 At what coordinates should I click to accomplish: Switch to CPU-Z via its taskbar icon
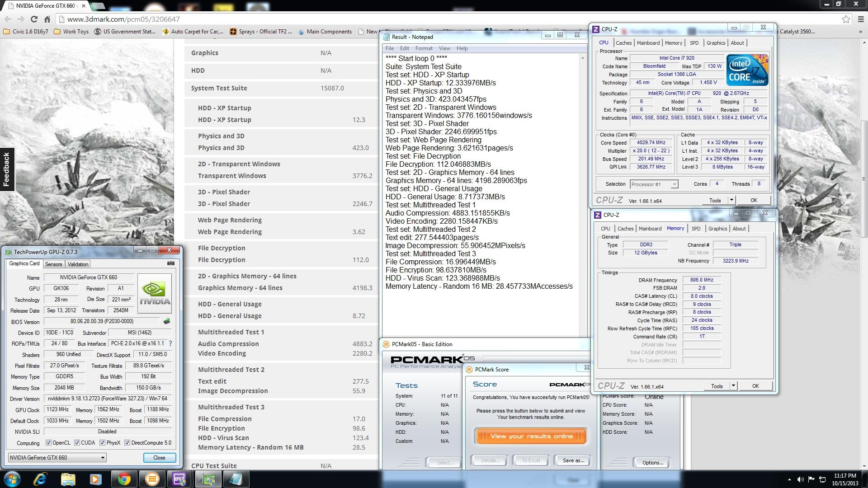tap(179, 479)
